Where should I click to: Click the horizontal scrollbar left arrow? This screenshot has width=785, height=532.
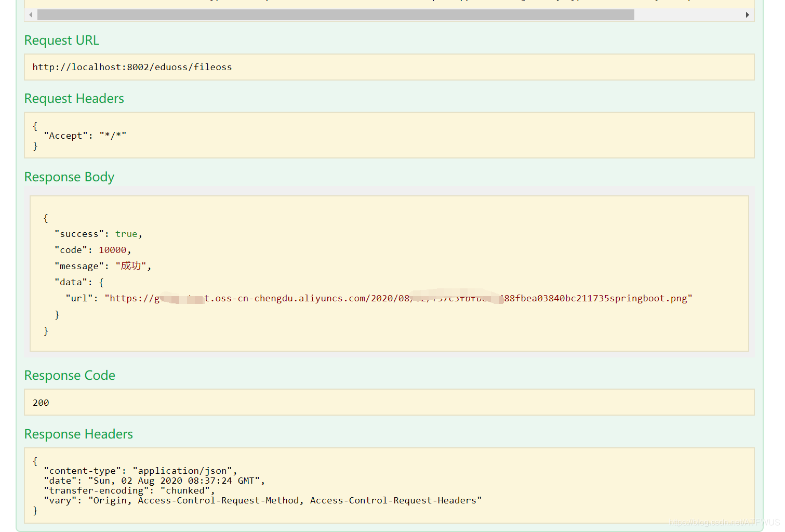coord(31,15)
